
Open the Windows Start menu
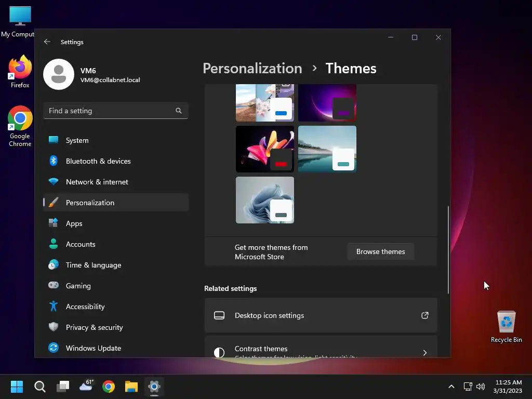(17, 387)
